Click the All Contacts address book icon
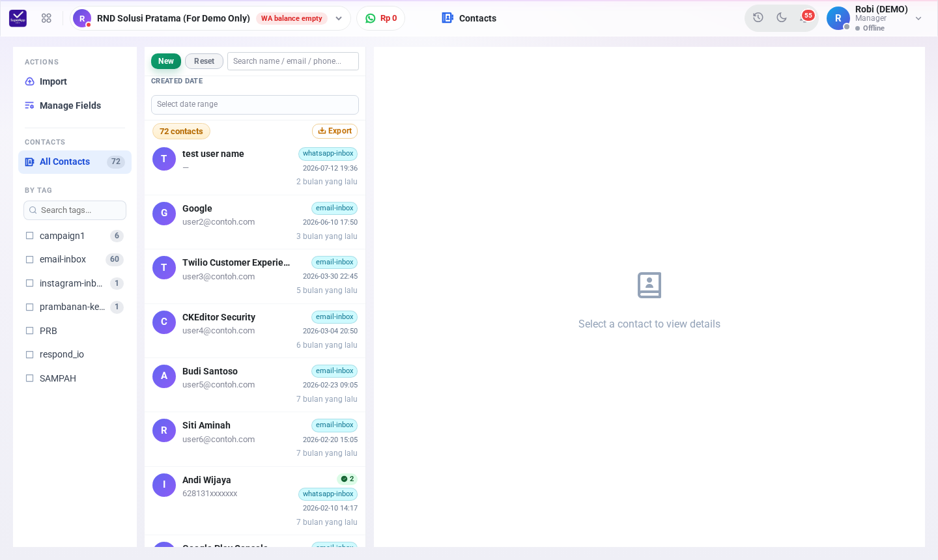The image size is (938, 560). click(29, 161)
